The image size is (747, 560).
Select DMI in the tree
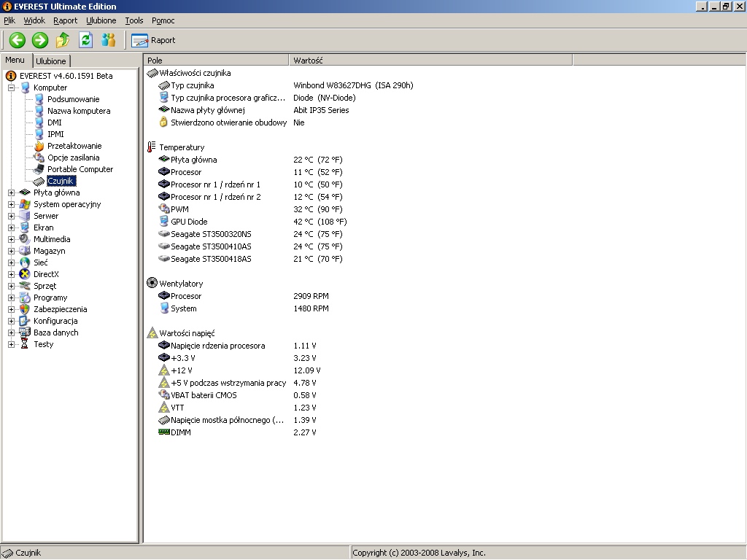pyautogui.click(x=54, y=122)
